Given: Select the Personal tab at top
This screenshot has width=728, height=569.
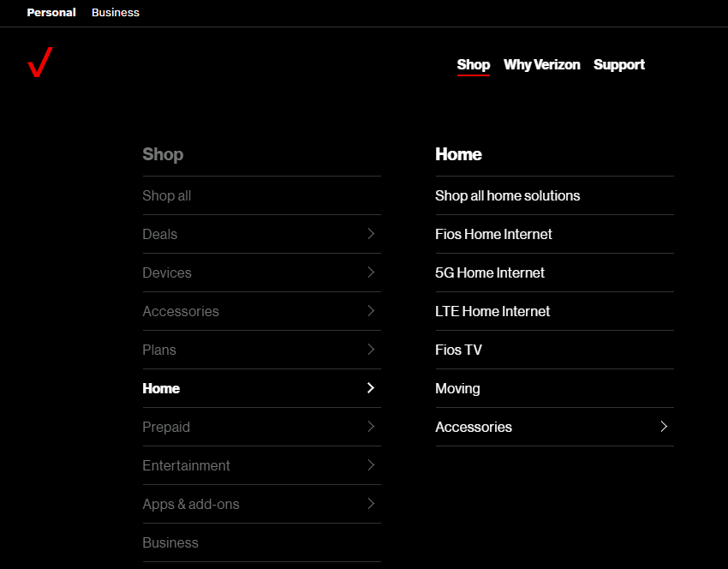Looking at the screenshot, I should 51,13.
